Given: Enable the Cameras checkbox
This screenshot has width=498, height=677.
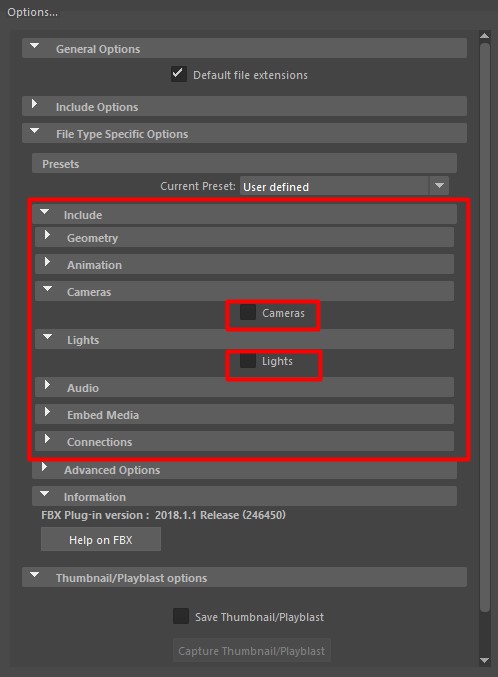Looking at the screenshot, I should point(248,312).
